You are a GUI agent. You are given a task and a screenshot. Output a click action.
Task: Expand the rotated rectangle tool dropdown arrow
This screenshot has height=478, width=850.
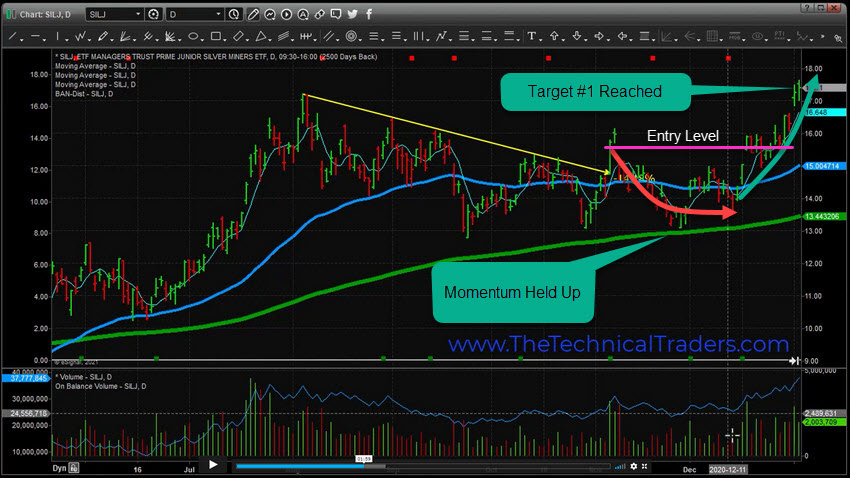[x=247, y=39]
